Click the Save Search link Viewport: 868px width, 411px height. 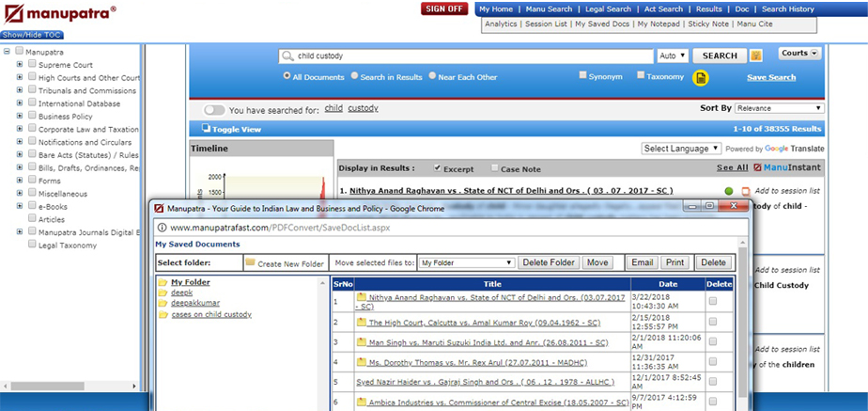771,77
